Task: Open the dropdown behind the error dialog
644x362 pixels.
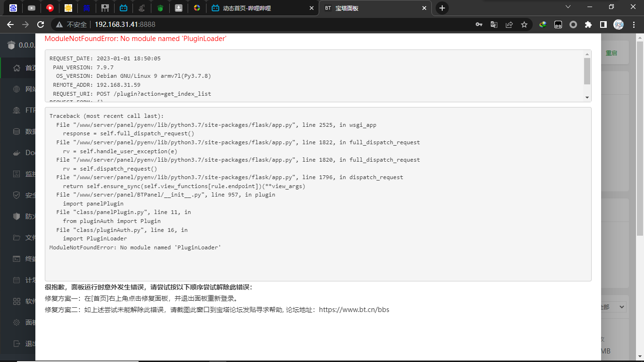Action: (x=614, y=307)
